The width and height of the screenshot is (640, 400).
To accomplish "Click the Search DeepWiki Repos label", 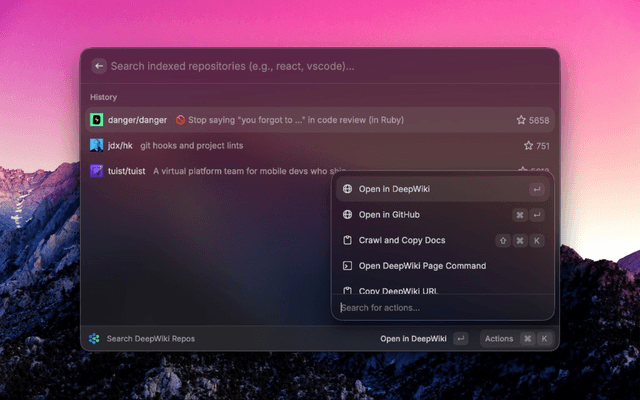I will point(151,339).
